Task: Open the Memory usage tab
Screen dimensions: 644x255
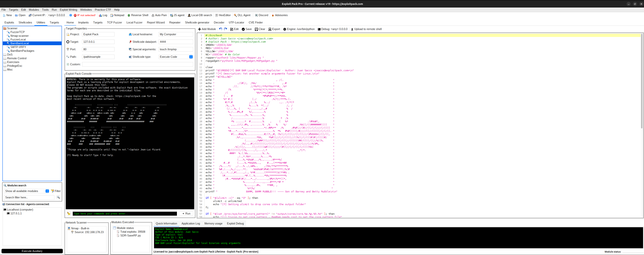Action: (213, 223)
